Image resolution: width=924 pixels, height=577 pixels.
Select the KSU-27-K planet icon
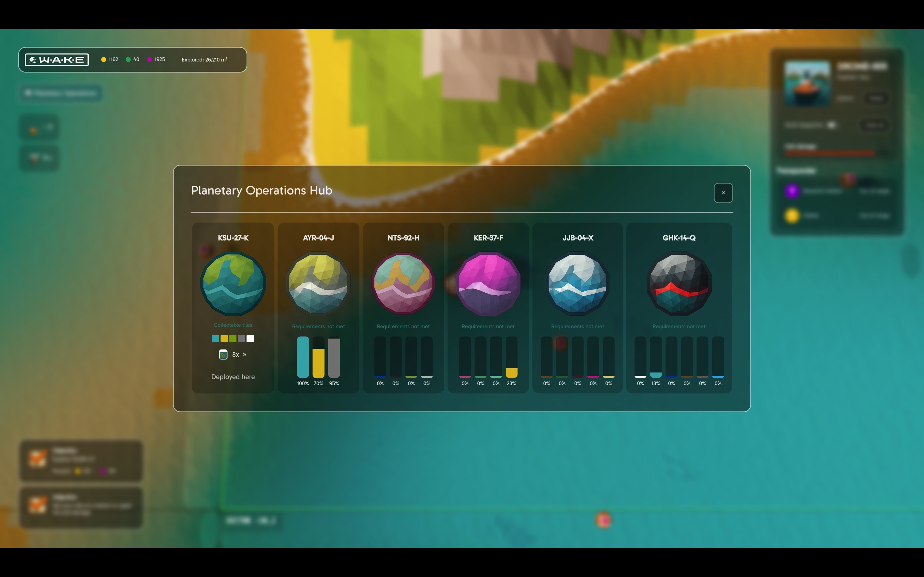tap(233, 282)
